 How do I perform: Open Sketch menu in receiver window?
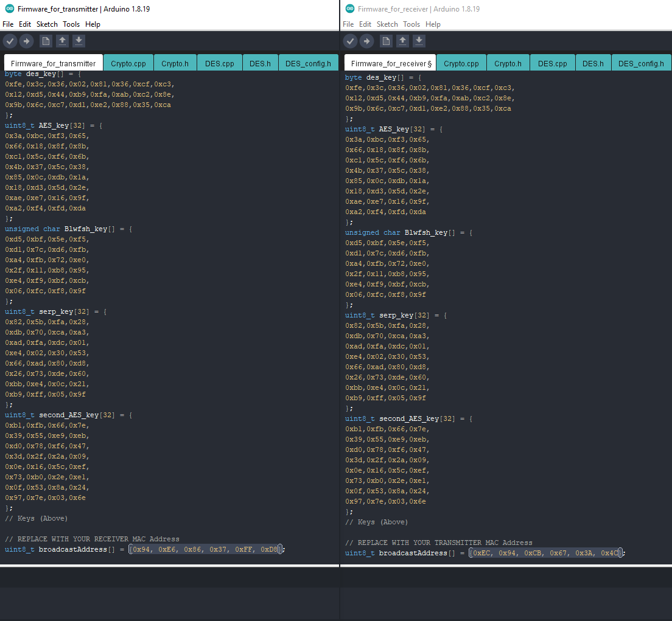[x=387, y=24]
